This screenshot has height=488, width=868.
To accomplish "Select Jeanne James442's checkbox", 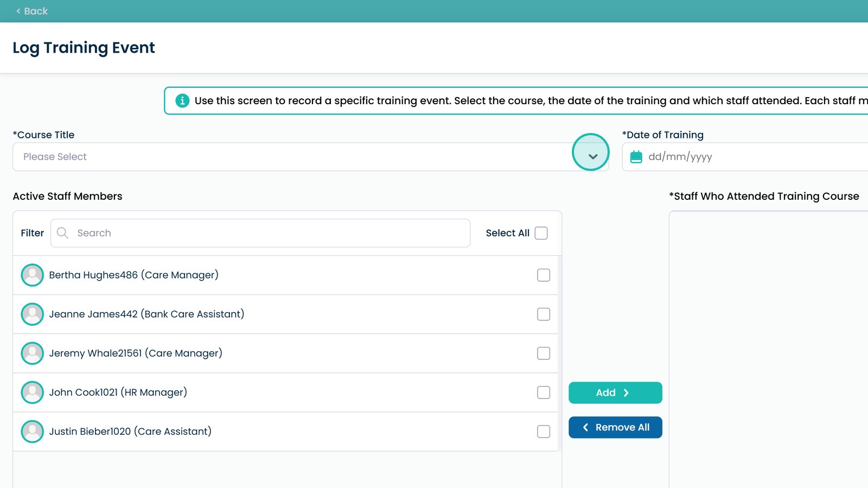I will [x=543, y=314].
